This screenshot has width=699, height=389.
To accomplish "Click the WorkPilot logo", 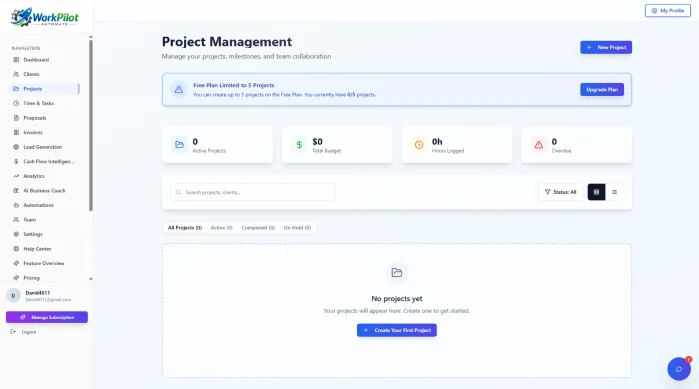I will coord(45,17).
